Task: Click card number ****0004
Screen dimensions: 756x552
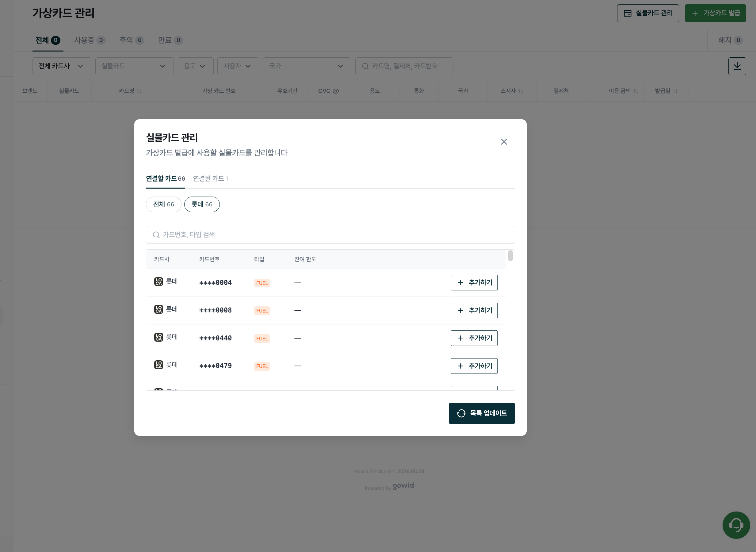Action: click(x=215, y=283)
